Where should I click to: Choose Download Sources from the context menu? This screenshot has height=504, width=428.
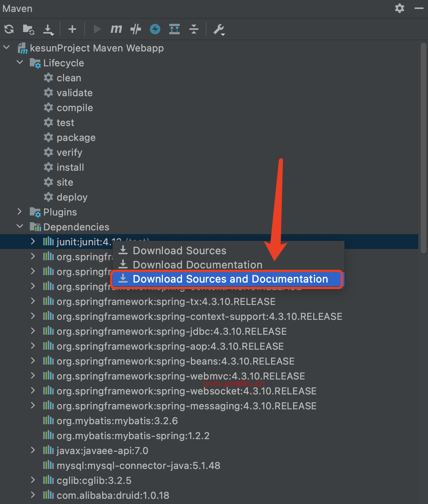click(228, 251)
